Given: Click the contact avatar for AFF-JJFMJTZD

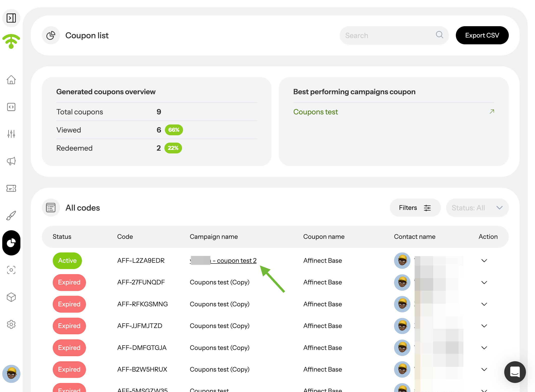Looking at the screenshot, I should [x=402, y=326].
